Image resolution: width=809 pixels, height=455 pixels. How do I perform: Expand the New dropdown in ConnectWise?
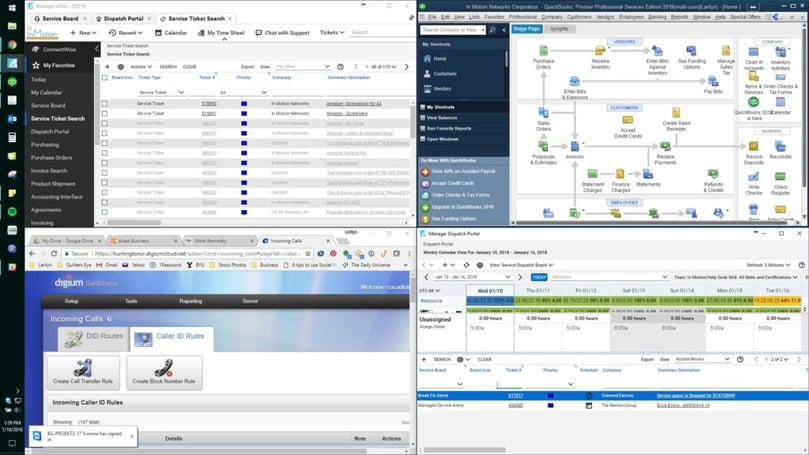(x=83, y=32)
